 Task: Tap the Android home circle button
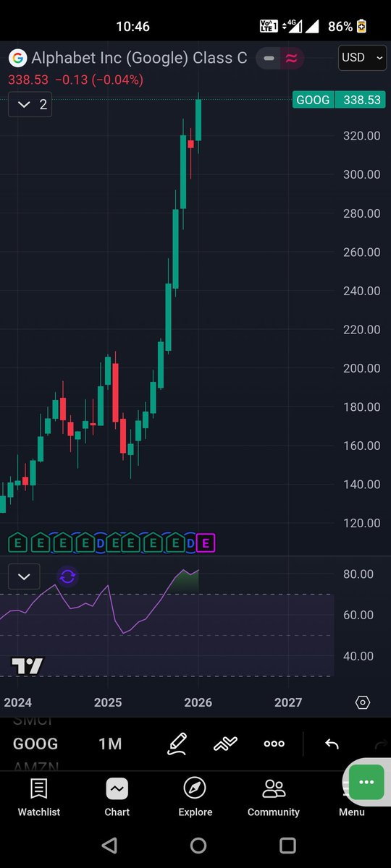tap(198, 846)
